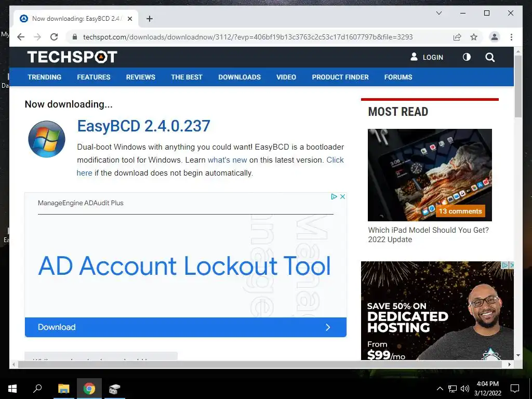Open the notification center icon

(x=515, y=389)
